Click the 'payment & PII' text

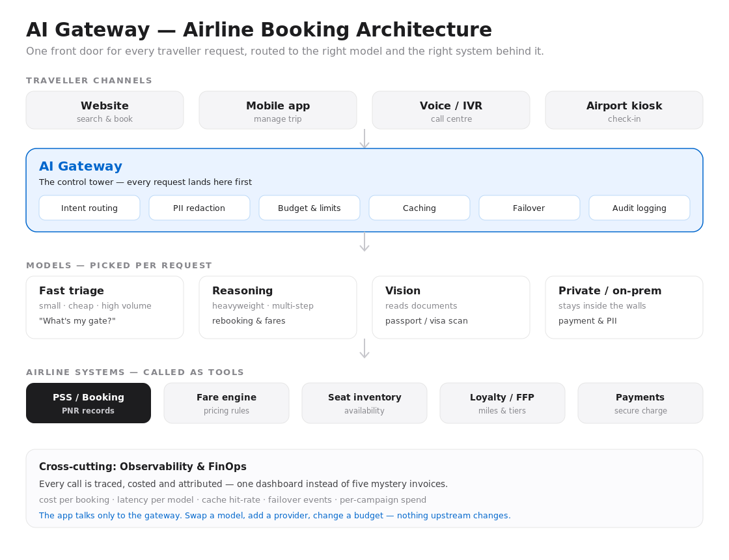[588, 321]
